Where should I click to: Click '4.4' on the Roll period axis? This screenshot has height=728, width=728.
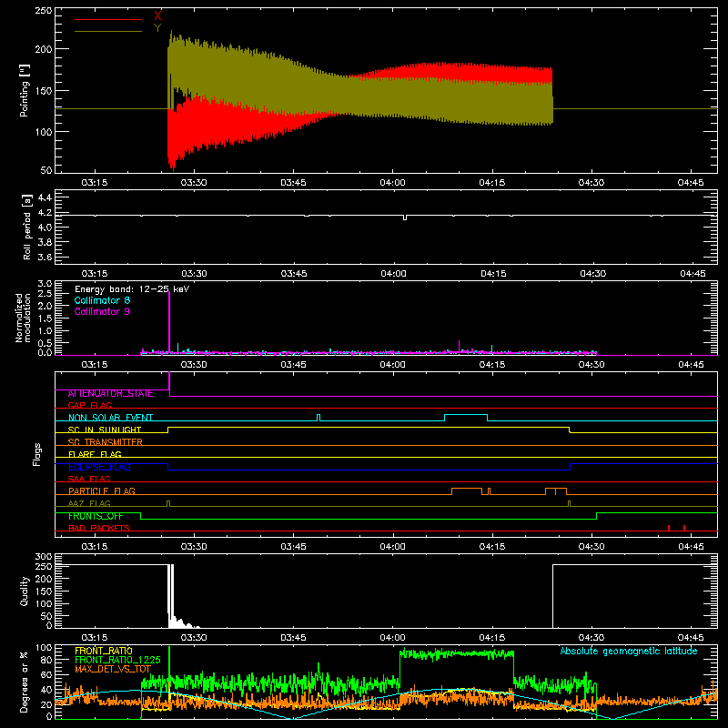pos(45,197)
